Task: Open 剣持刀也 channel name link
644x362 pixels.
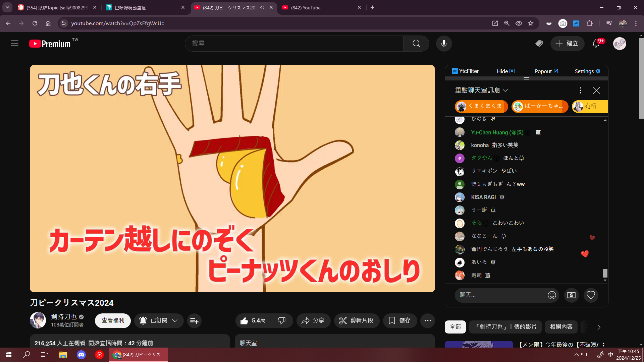Action: click(x=64, y=317)
